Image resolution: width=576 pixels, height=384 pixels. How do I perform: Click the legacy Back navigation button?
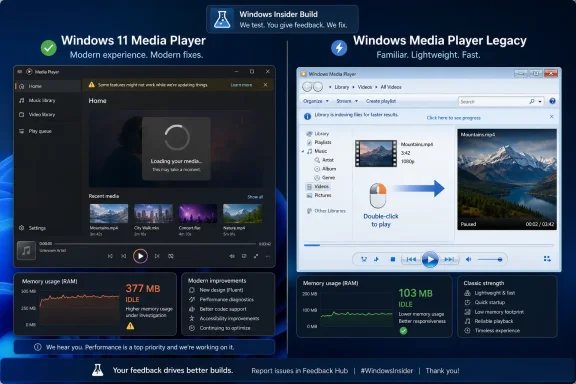coord(307,87)
